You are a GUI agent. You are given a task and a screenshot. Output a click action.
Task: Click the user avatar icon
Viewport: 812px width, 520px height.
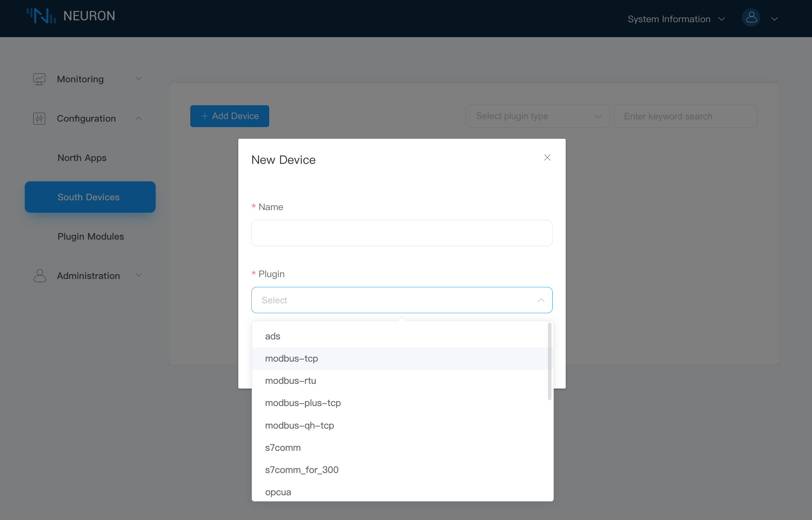click(751, 18)
